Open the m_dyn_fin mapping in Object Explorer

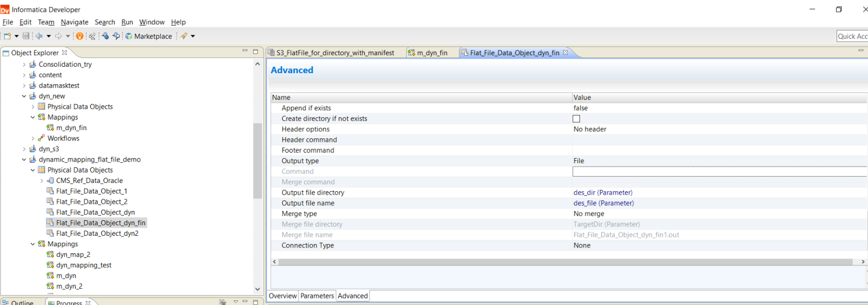click(71, 128)
